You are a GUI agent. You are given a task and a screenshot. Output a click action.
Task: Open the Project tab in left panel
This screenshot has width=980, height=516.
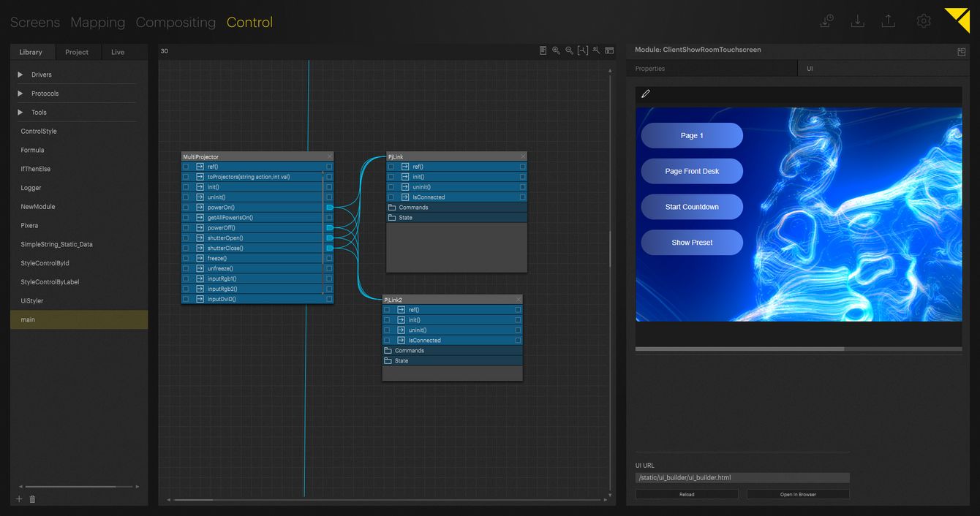tap(77, 52)
